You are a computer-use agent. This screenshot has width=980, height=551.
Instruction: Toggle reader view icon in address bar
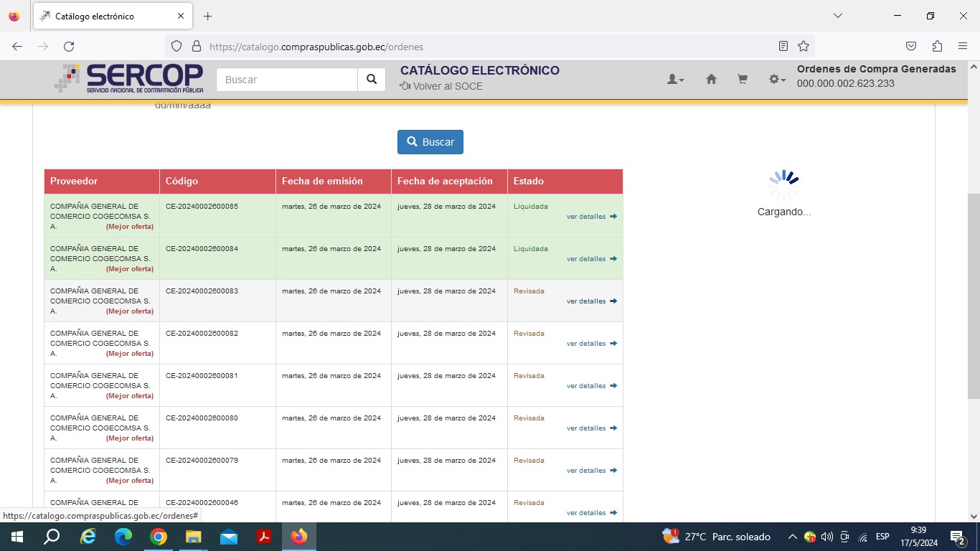pos(783,47)
